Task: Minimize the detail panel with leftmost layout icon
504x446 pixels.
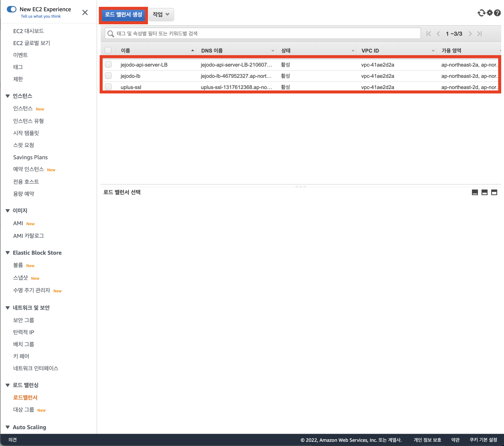Action: tap(475, 192)
